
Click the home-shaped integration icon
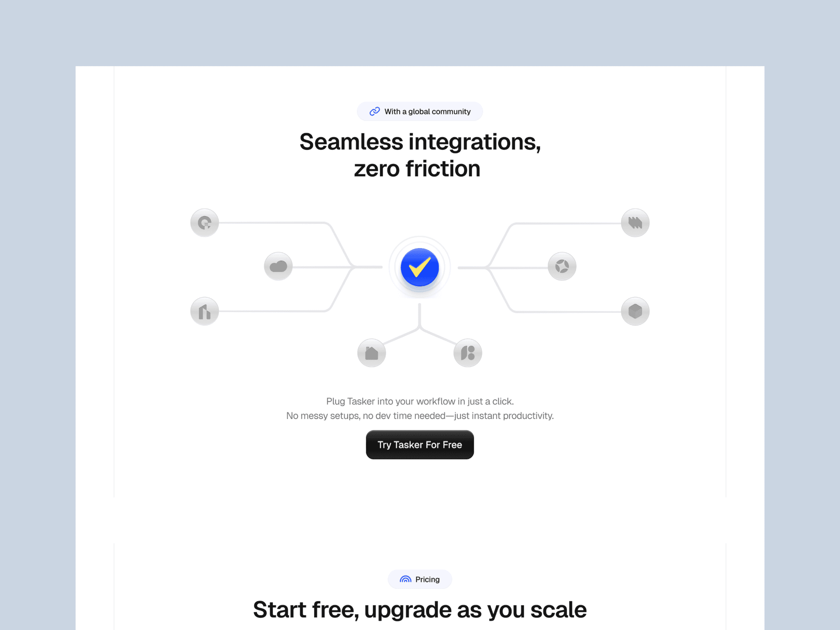coord(372,352)
